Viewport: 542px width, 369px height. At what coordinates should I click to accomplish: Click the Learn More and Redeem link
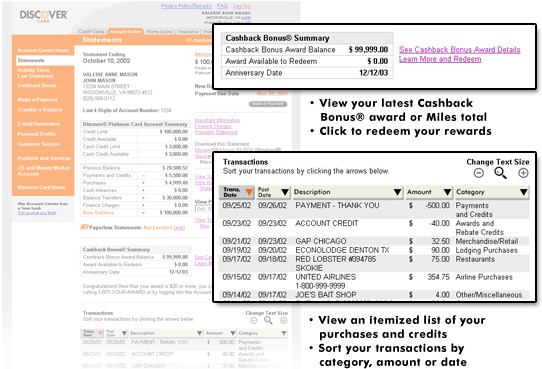click(440, 59)
